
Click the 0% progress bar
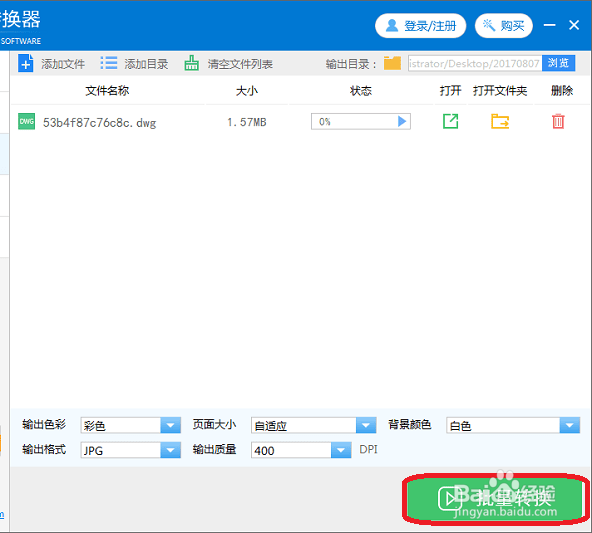(x=361, y=122)
